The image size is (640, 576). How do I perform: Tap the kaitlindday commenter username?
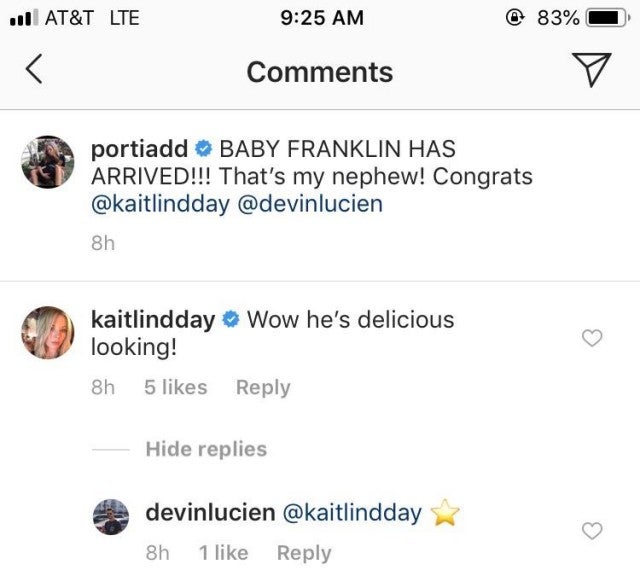tap(152, 320)
